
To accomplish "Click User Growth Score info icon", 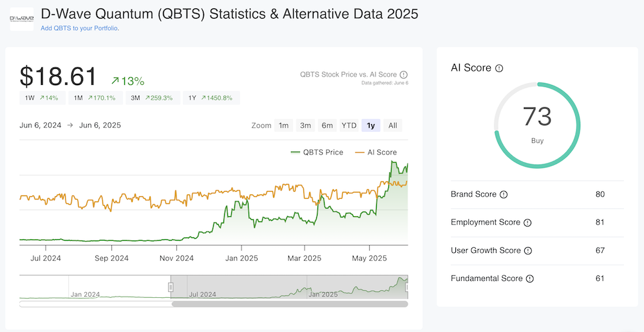I will pos(528,251).
